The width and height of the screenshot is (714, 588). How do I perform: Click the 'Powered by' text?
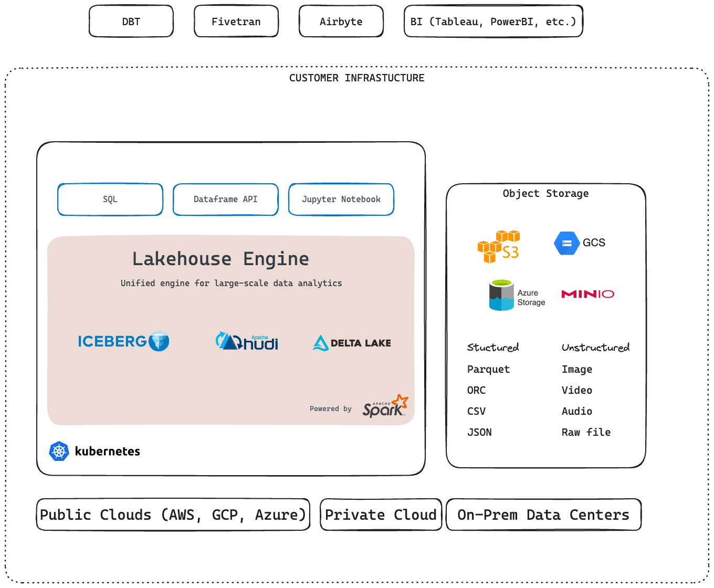[x=331, y=409]
